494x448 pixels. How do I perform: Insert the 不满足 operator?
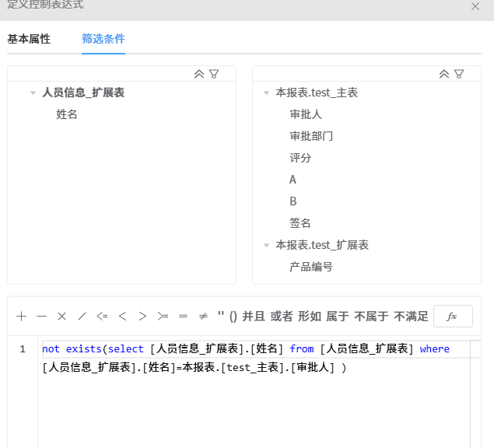(x=411, y=316)
